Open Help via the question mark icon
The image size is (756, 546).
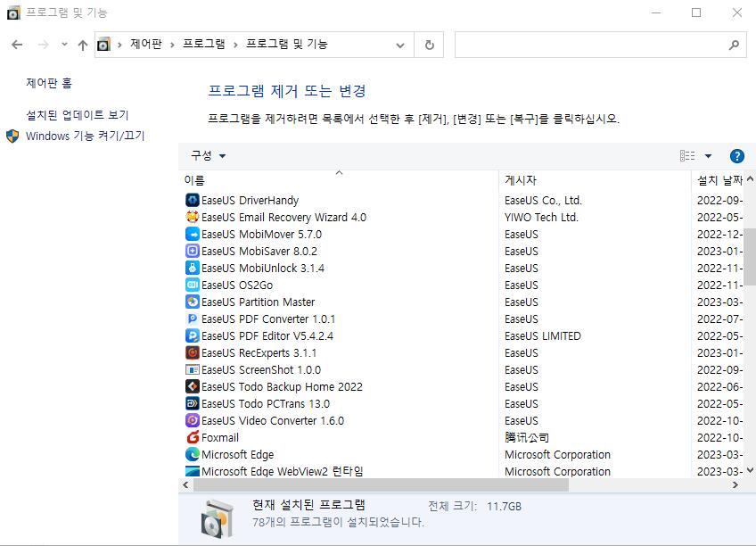pyautogui.click(x=736, y=155)
